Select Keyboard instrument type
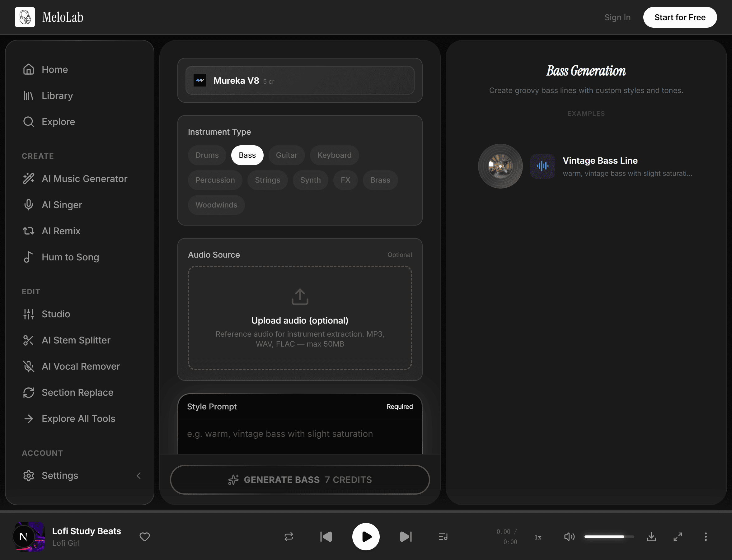 click(334, 155)
